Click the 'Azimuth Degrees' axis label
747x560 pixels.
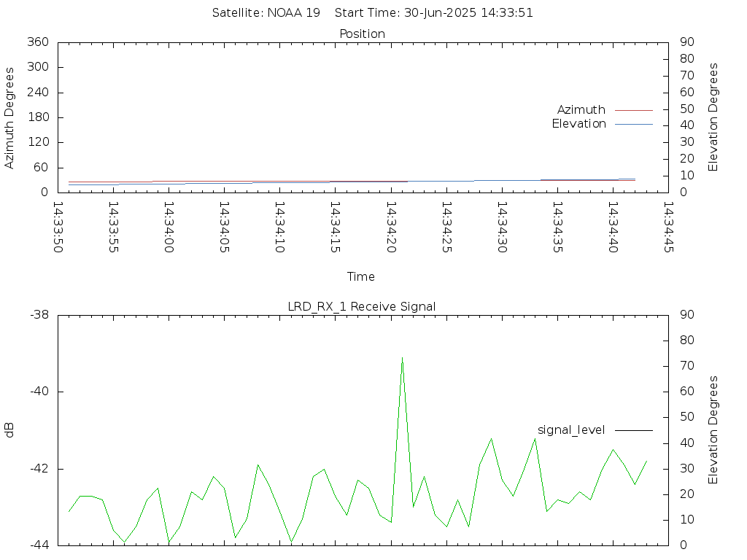click(x=9, y=118)
